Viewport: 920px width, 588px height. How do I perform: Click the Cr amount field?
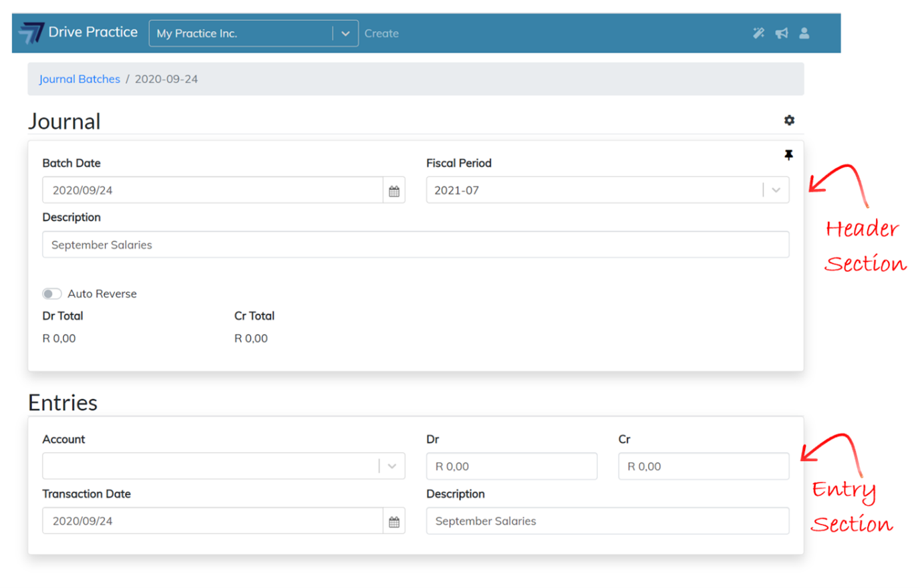coord(704,466)
